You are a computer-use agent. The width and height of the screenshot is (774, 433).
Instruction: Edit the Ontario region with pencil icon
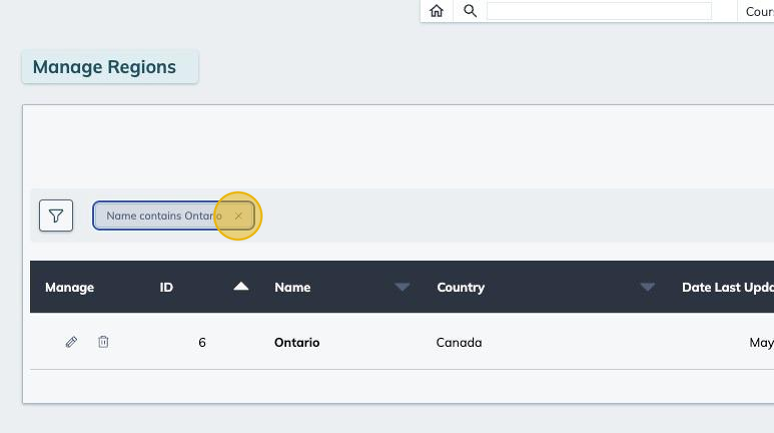coord(71,342)
